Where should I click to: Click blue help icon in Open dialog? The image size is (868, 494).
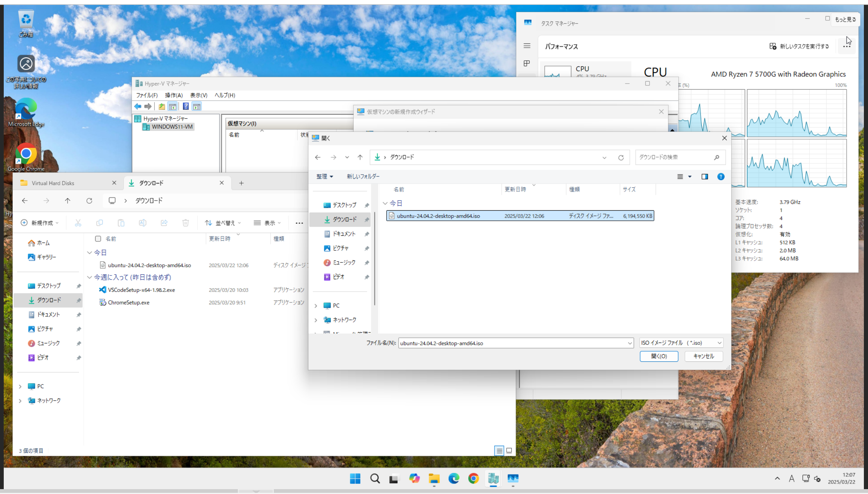point(720,177)
